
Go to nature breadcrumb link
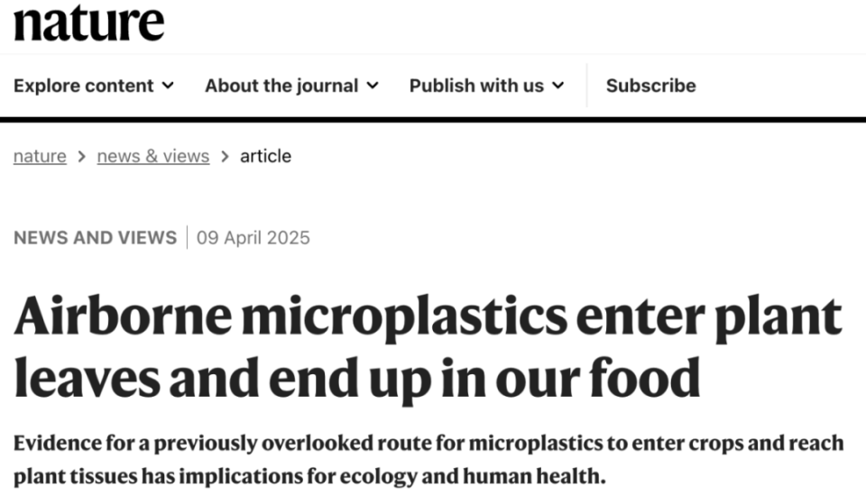click(x=40, y=156)
